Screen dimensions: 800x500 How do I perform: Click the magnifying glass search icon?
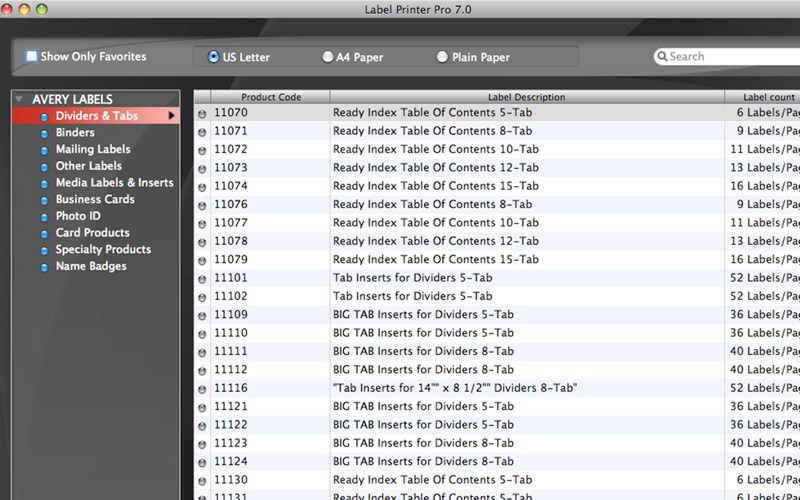[662, 57]
